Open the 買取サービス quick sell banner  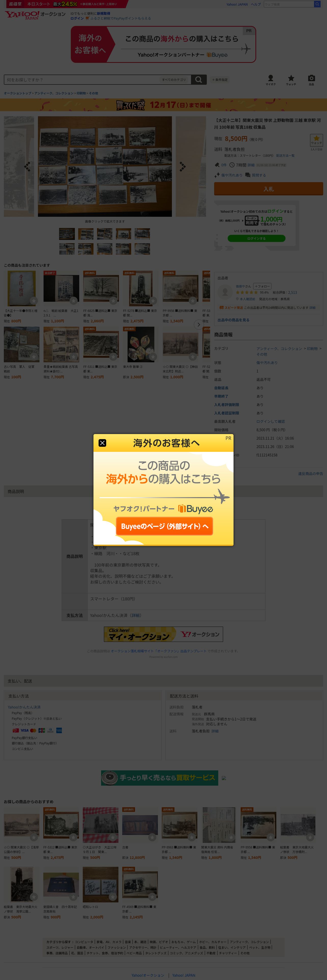coord(159,777)
